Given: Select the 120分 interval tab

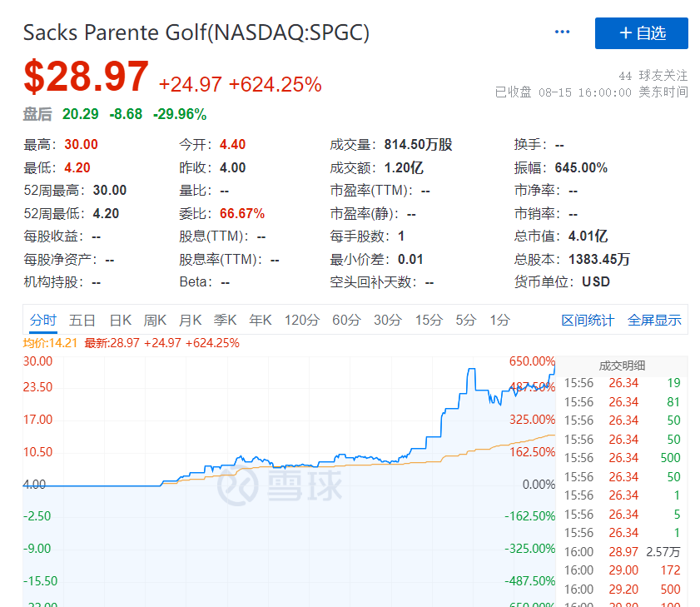Looking at the screenshot, I should click(x=302, y=320).
